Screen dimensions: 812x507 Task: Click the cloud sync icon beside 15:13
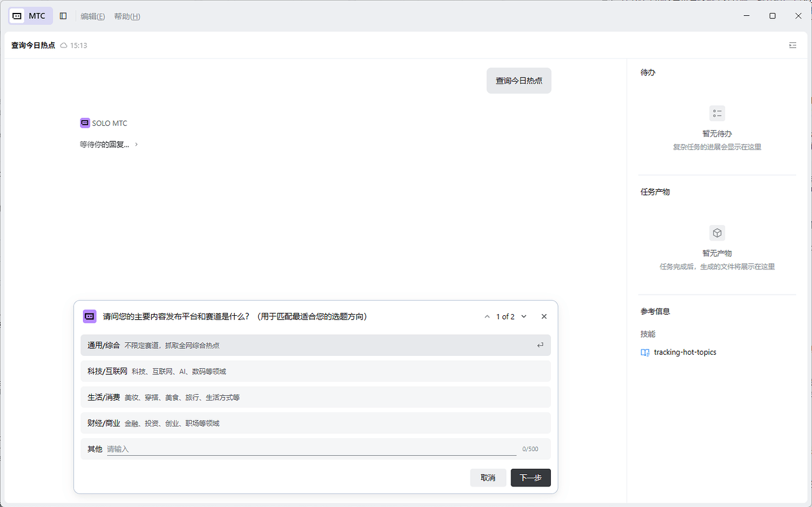click(64, 45)
